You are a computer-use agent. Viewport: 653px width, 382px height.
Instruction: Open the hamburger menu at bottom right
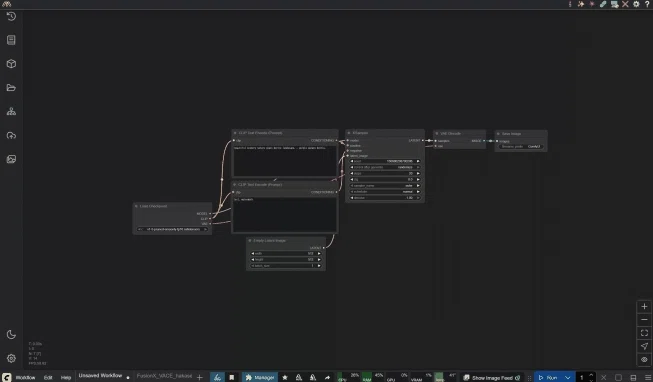click(648, 377)
